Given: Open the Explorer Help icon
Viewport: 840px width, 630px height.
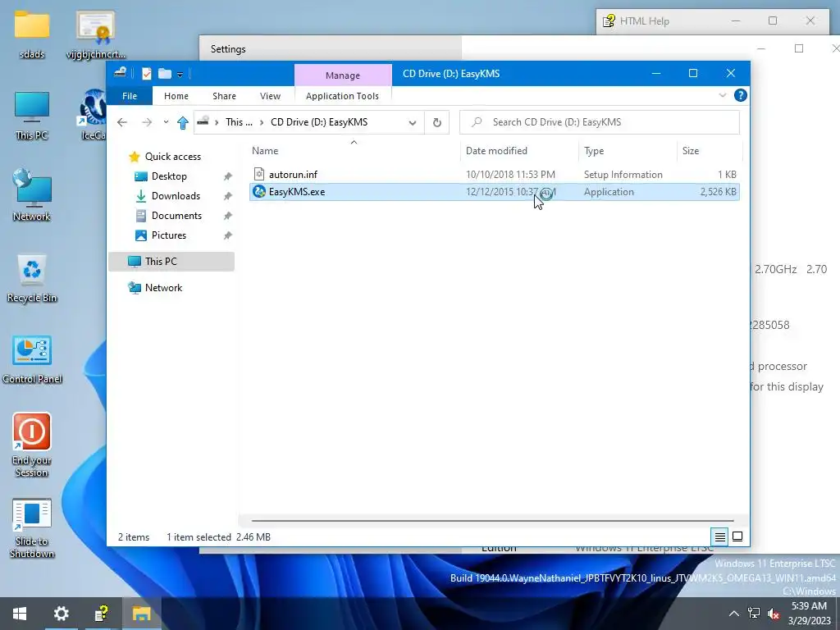Looking at the screenshot, I should tap(741, 95).
